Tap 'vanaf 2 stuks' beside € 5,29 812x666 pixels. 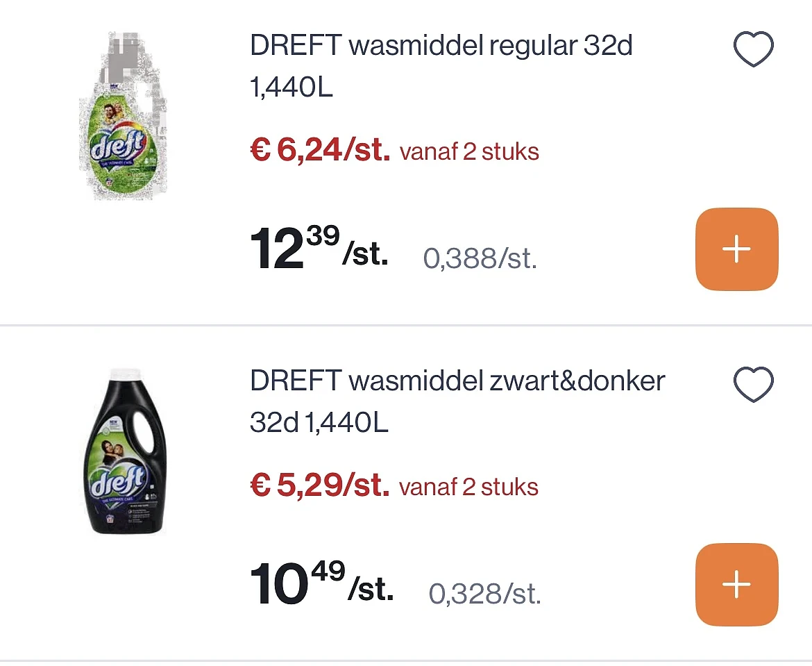(468, 488)
